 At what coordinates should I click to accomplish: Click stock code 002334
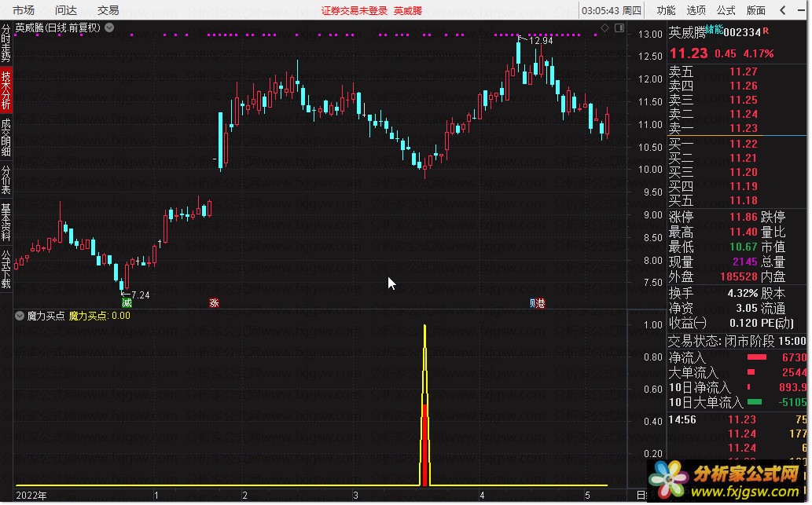tap(742, 32)
